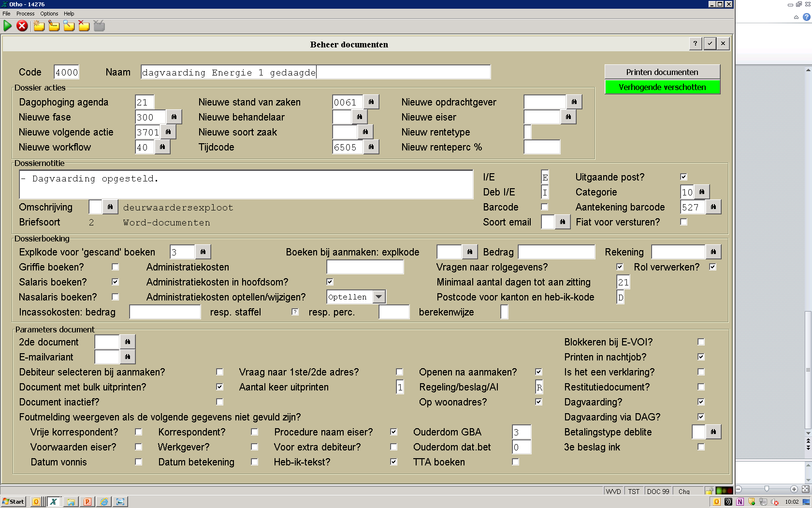Open lookup for Rekening
This screenshot has width=812, height=508.
click(x=713, y=252)
